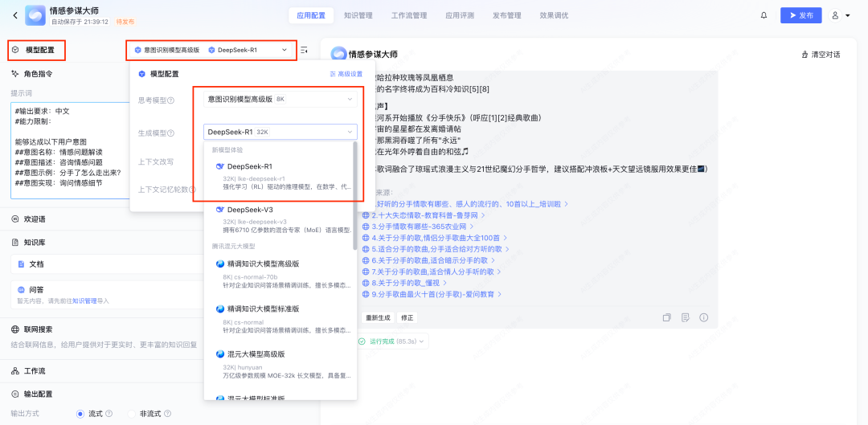Viewport: 868px width, 425px height.
Task: Choose DeepSeek-V3 from the model list
Action: (x=251, y=210)
